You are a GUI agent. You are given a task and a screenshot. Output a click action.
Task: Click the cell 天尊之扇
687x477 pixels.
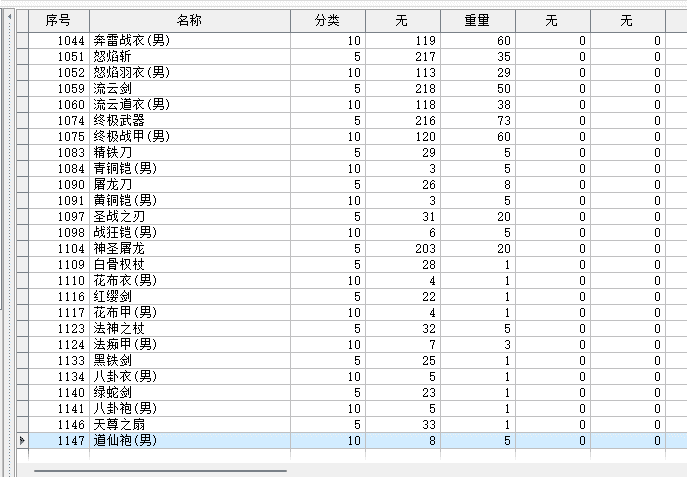coord(190,424)
